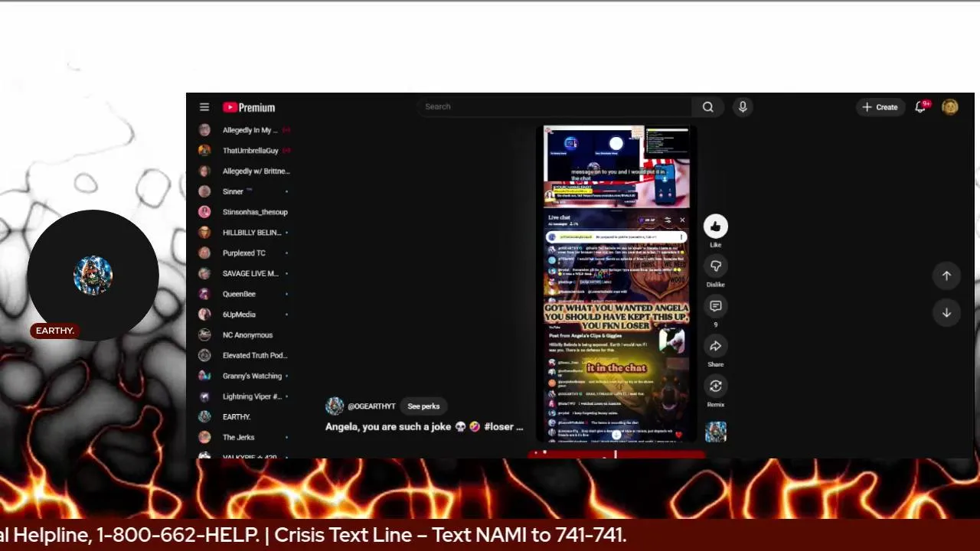This screenshot has height=551, width=980.
Task: Click the NC Anonymous avatar icon
Action: coord(204,335)
